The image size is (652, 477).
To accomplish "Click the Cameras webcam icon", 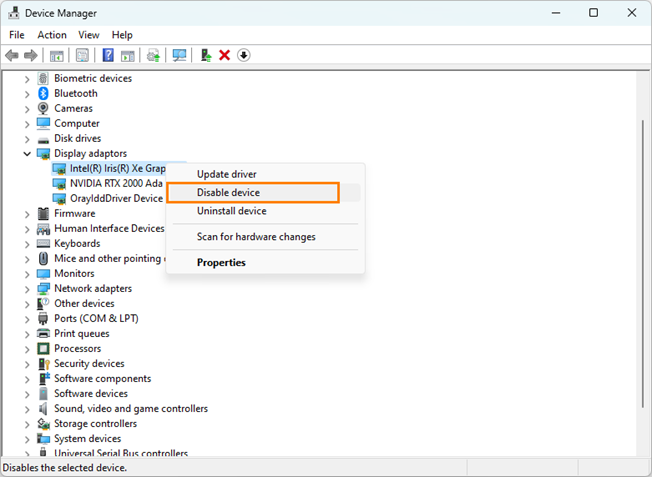I will pyautogui.click(x=43, y=109).
